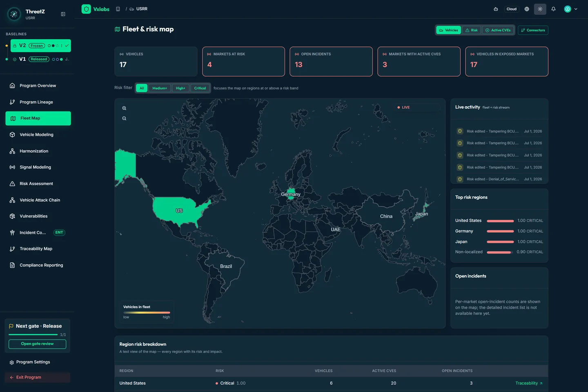Open the Open Incidents stat card
Screen dimensions: 588x392
point(331,62)
